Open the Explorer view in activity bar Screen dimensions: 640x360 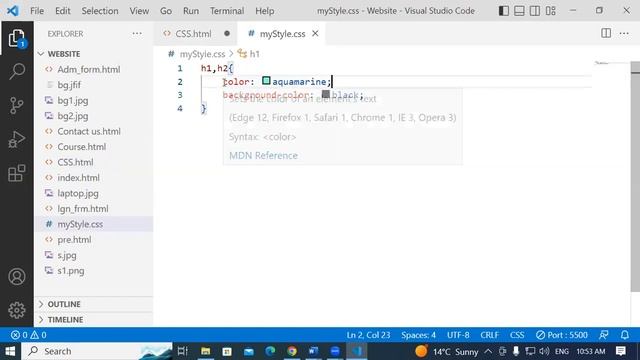click(17, 38)
